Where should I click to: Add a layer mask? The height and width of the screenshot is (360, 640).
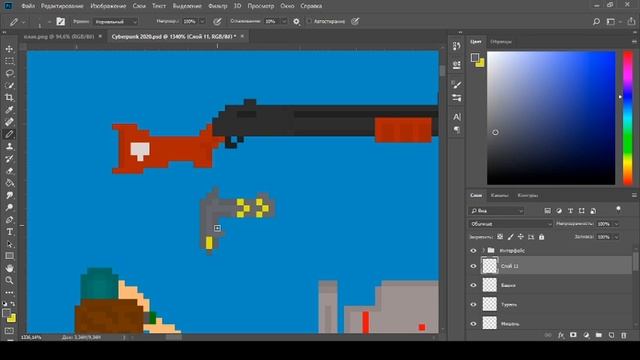573,335
